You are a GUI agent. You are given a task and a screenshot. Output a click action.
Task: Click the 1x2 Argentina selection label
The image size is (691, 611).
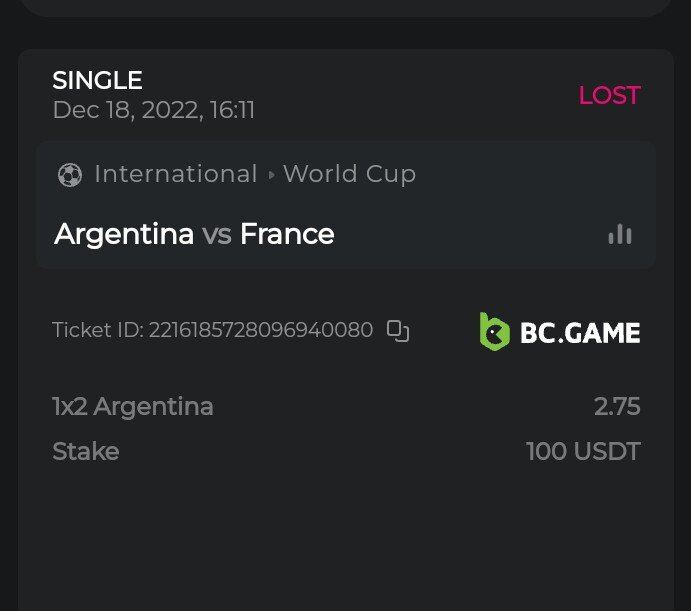point(132,407)
